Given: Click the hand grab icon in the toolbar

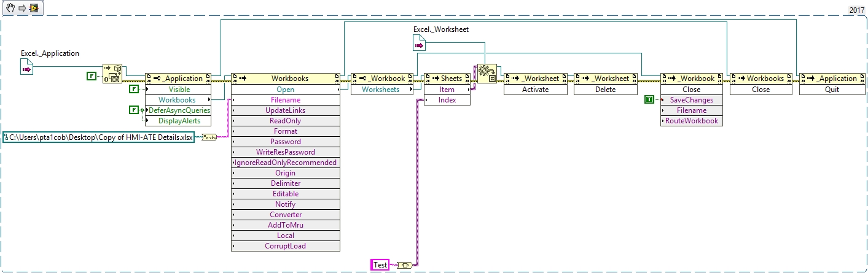Looking at the screenshot, I should tap(8, 9).
